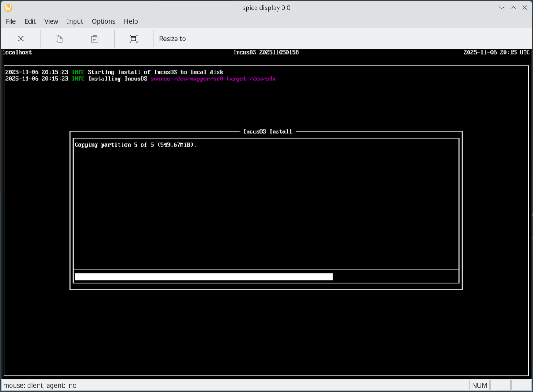533x392 pixels.
Task: Open the File menu
Action: (10, 21)
